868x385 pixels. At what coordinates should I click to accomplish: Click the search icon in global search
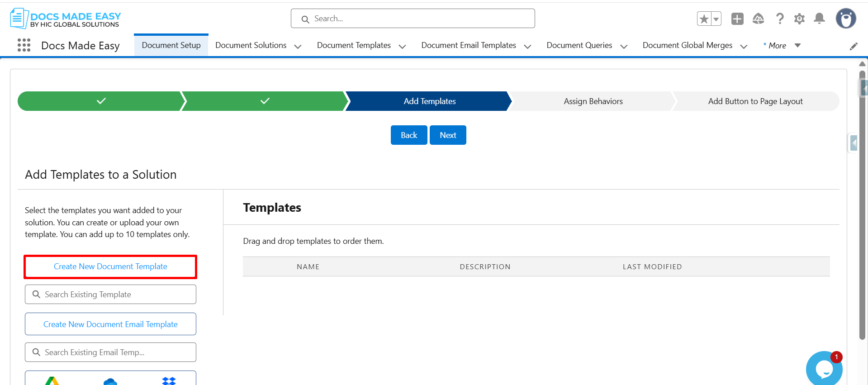click(305, 19)
